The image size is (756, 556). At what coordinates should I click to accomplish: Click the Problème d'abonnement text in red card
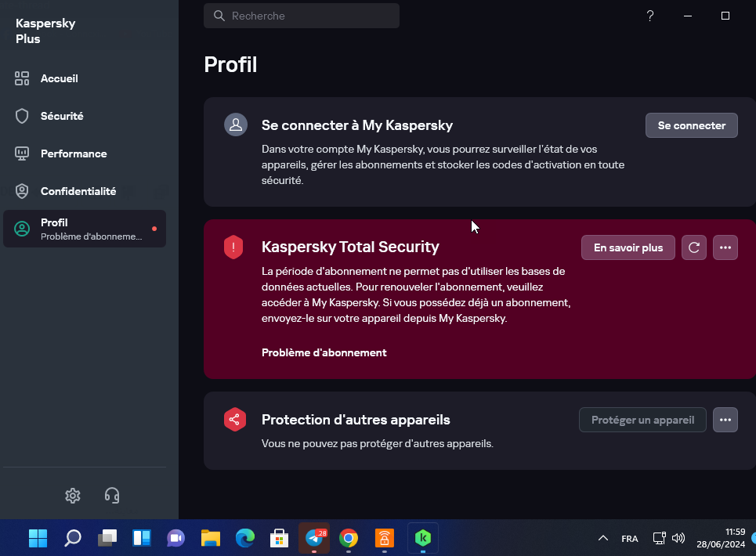click(324, 352)
